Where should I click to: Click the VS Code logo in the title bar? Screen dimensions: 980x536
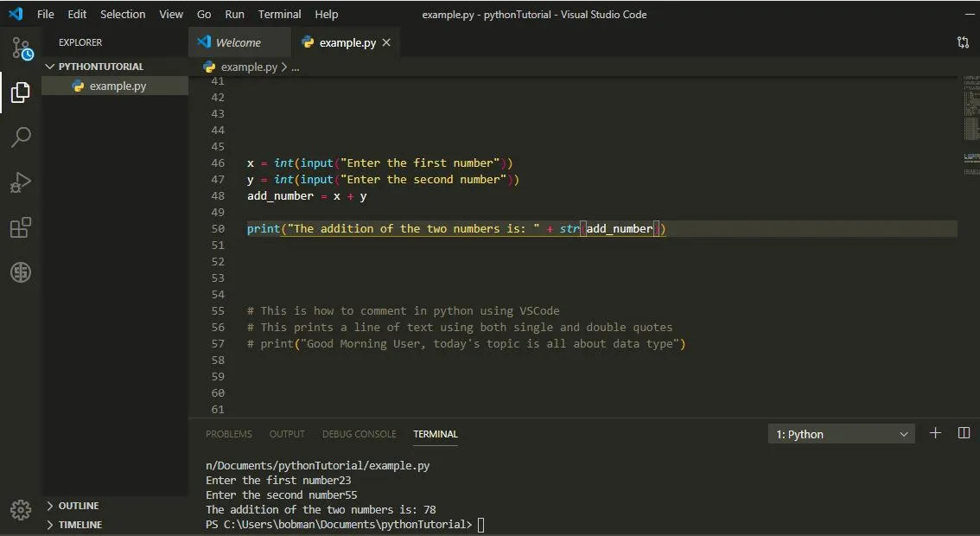click(16, 14)
